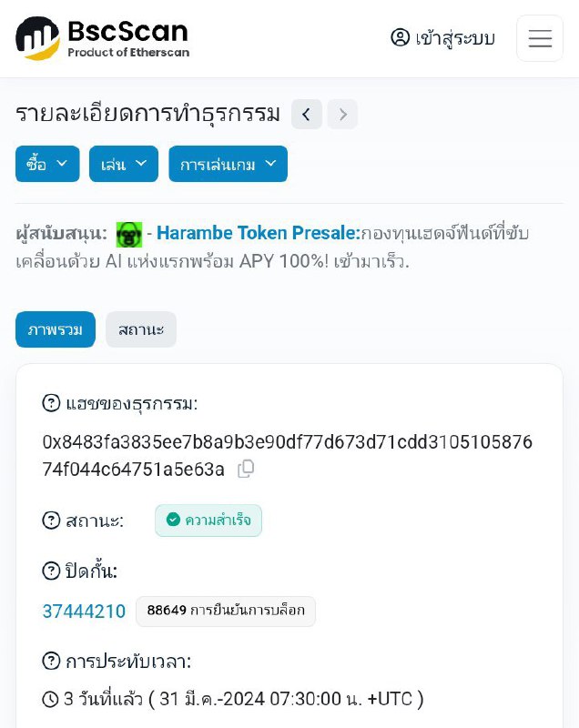The height and width of the screenshot is (728, 579).
Task: Open block 37444210 link
Action: click(x=84, y=612)
